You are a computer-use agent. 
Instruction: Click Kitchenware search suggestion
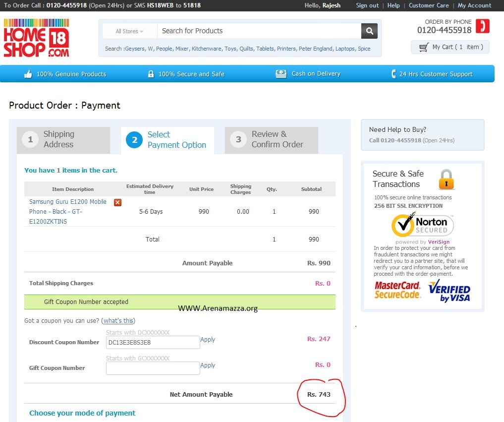(x=206, y=49)
